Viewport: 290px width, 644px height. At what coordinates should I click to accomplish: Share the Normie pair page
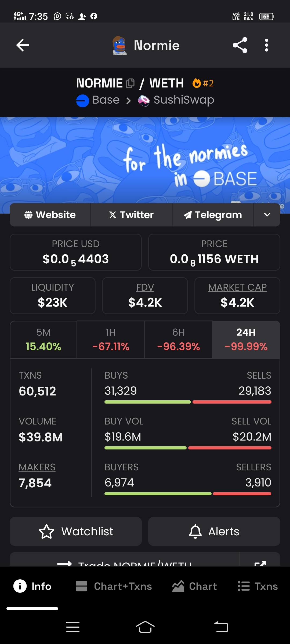[x=240, y=45]
